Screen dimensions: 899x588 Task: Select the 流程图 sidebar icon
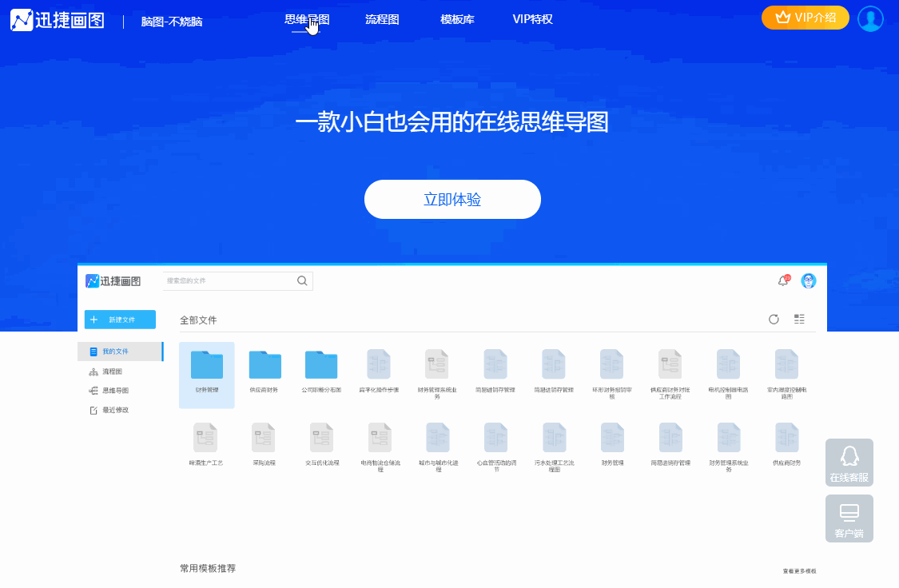[x=93, y=371]
